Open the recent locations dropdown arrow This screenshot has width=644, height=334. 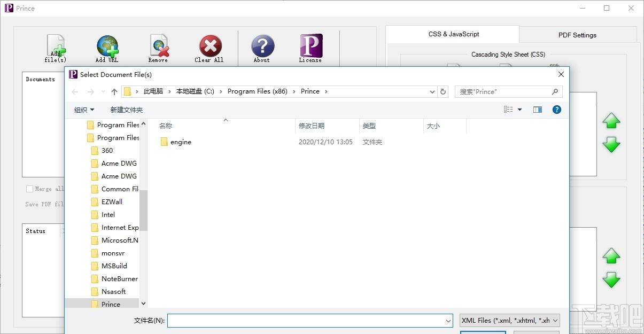103,92
